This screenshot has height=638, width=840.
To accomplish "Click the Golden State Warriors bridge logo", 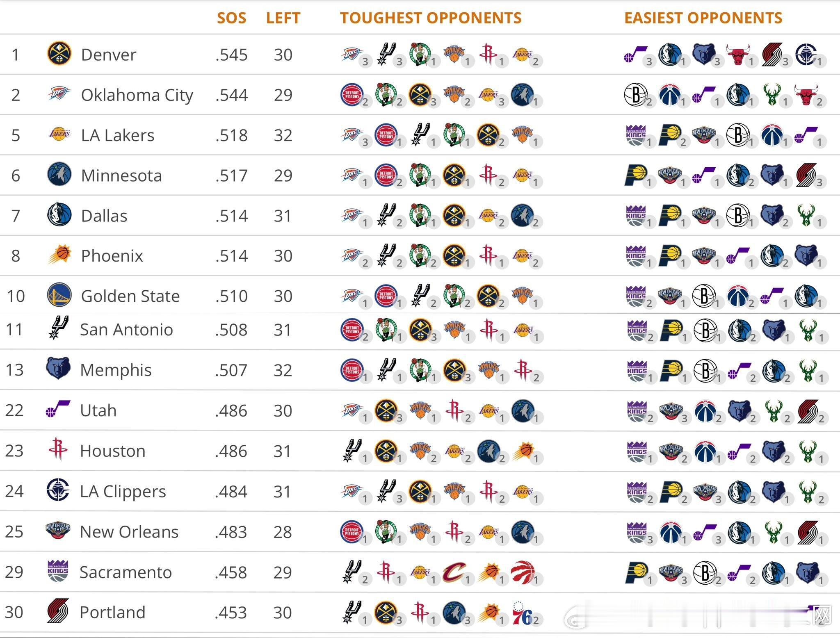I will (x=59, y=295).
